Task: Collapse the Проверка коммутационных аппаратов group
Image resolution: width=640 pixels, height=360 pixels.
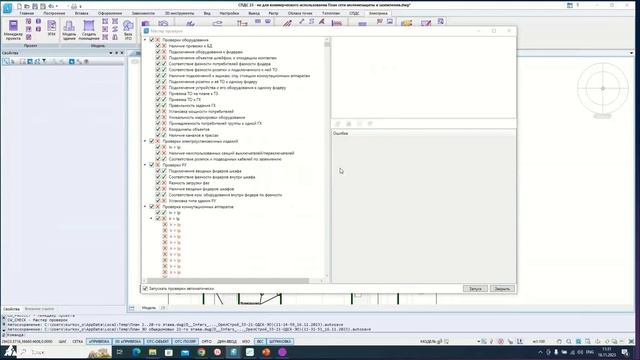Action: click(x=145, y=207)
